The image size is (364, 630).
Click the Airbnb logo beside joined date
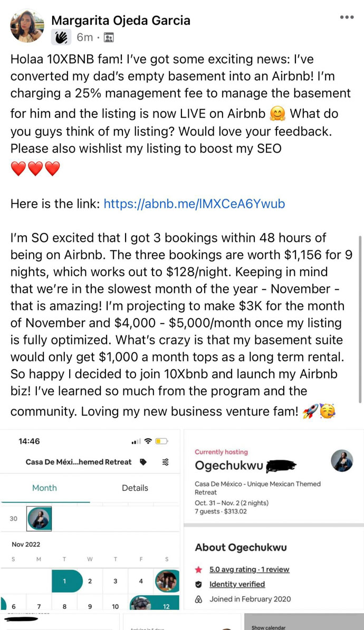(199, 599)
